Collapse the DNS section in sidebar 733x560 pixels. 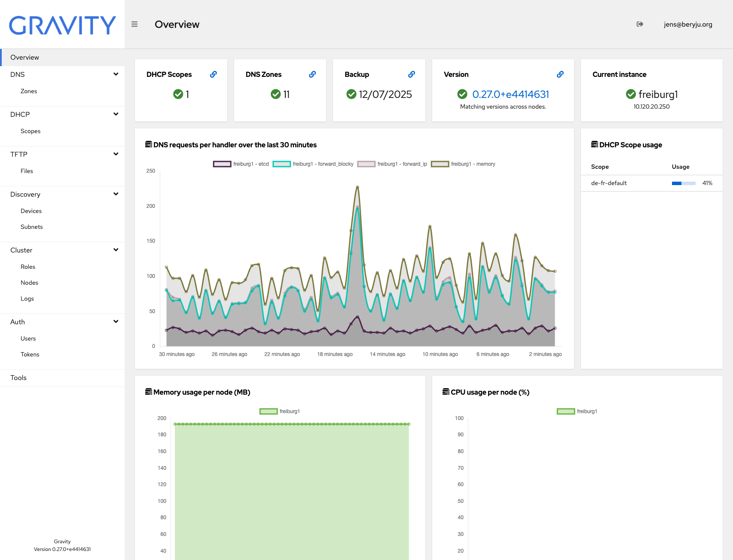pyautogui.click(x=116, y=74)
